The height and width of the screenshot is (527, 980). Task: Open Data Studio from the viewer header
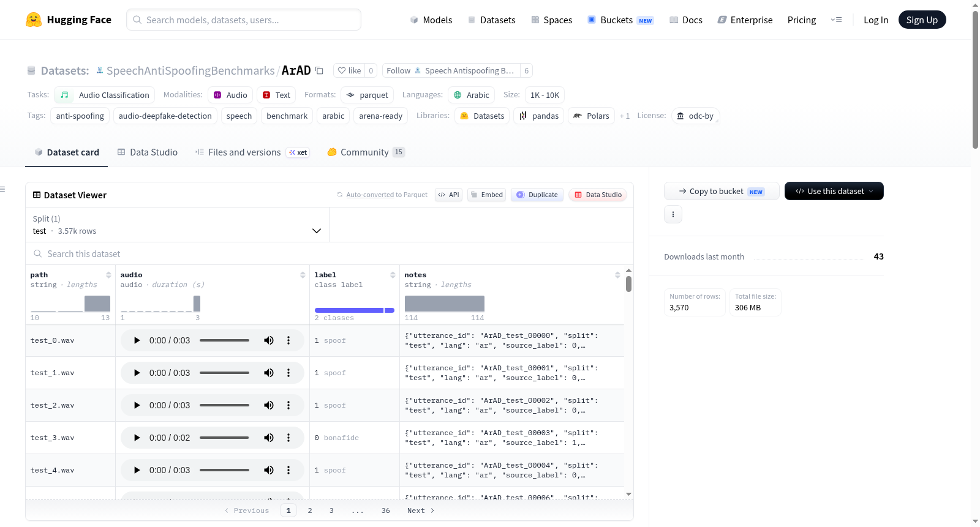click(x=598, y=195)
